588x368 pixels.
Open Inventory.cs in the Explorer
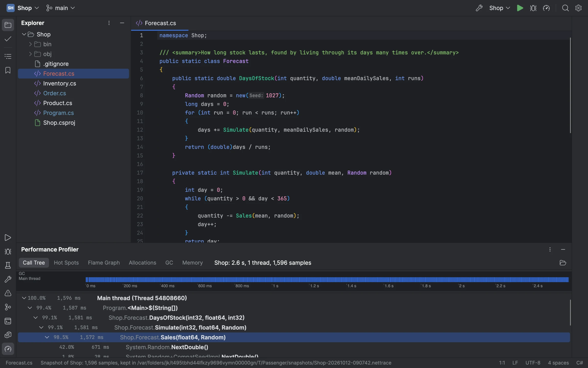point(73,83)
